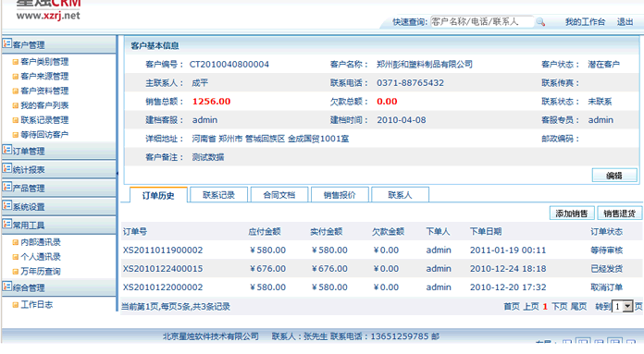This screenshot has height=354, width=644.
Task: Click the 常用工具 section expand icon
Action: 7,224
